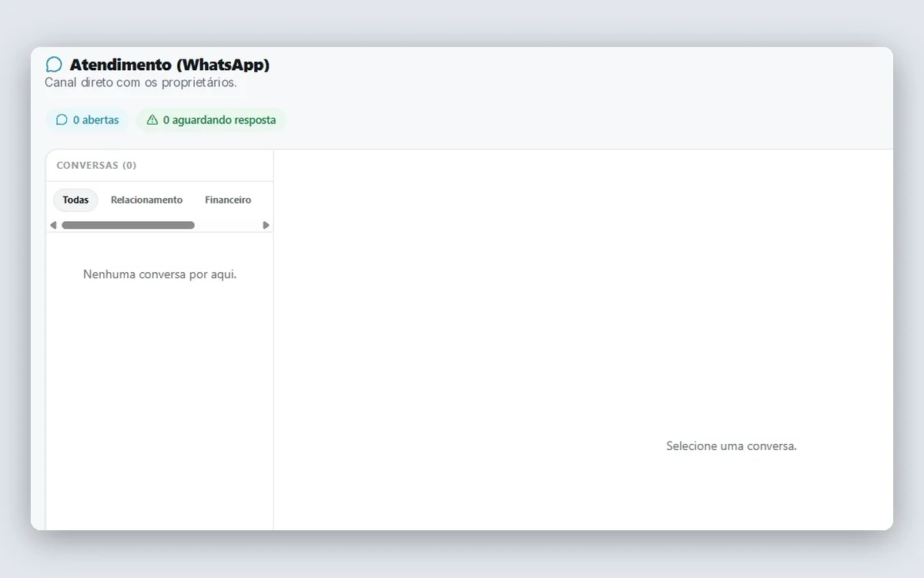Click the chat icon in abertas badge
This screenshot has height=578, width=924.
point(62,120)
